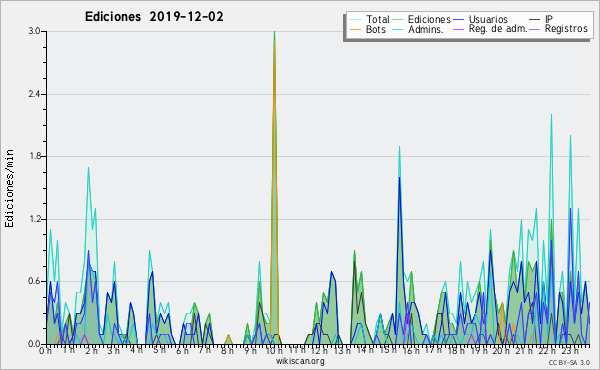Click the '8 h' x-axis label
The image size is (600, 370).
point(227,351)
